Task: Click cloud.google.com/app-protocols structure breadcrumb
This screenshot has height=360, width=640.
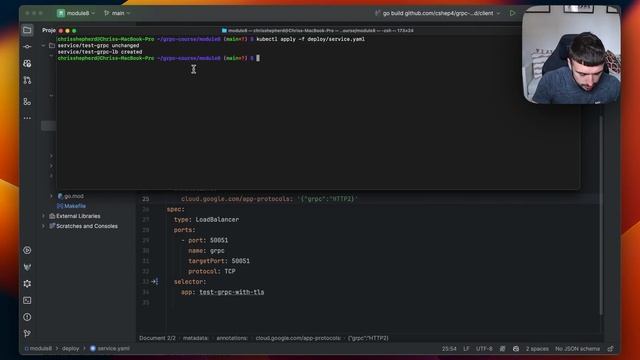Action: [298, 338]
